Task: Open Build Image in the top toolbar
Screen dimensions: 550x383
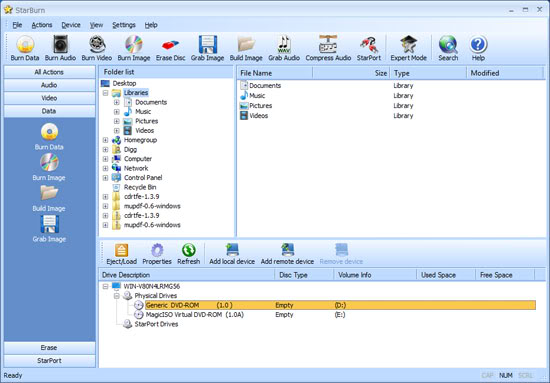Action: pos(246,48)
